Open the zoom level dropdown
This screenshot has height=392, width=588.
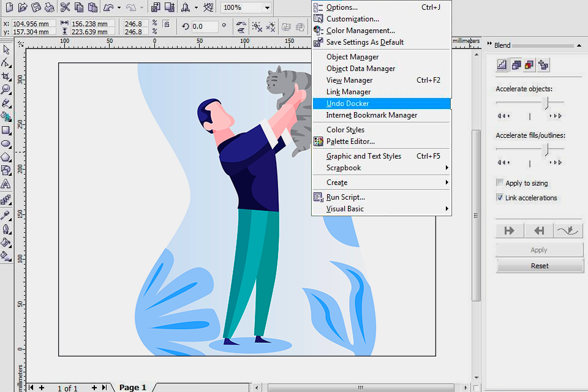pos(266,8)
